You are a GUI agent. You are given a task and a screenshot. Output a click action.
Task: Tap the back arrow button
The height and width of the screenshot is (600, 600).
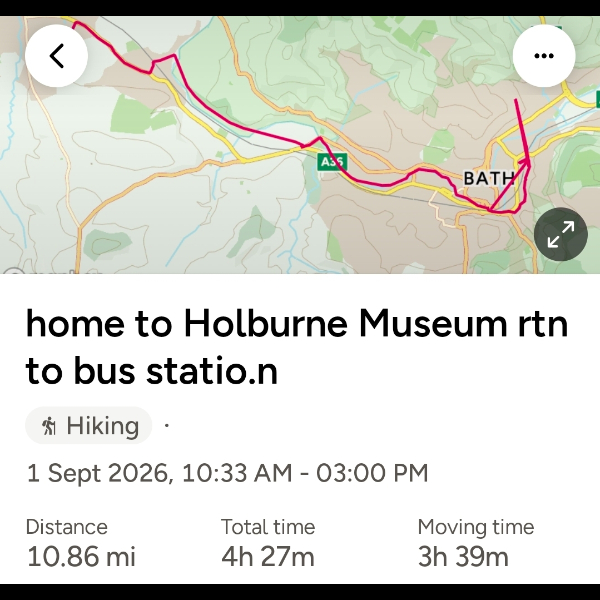(x=56, y=56)
